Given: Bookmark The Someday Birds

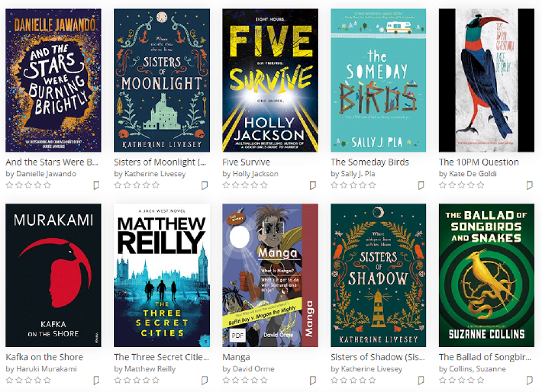Looking at the screenshot, I should click(x=421, y=186).
